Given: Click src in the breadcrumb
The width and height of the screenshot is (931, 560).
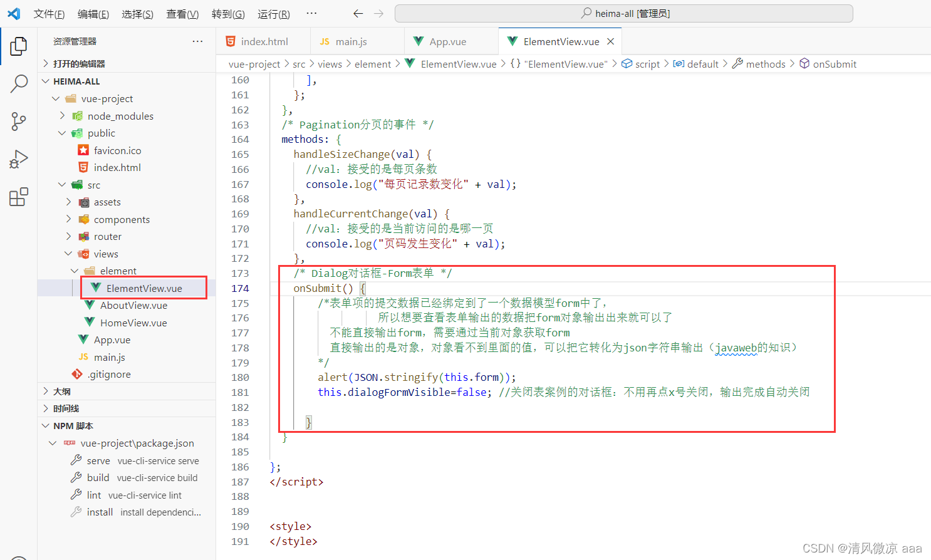Looking at the screenshot, I should tap(299, 64).
